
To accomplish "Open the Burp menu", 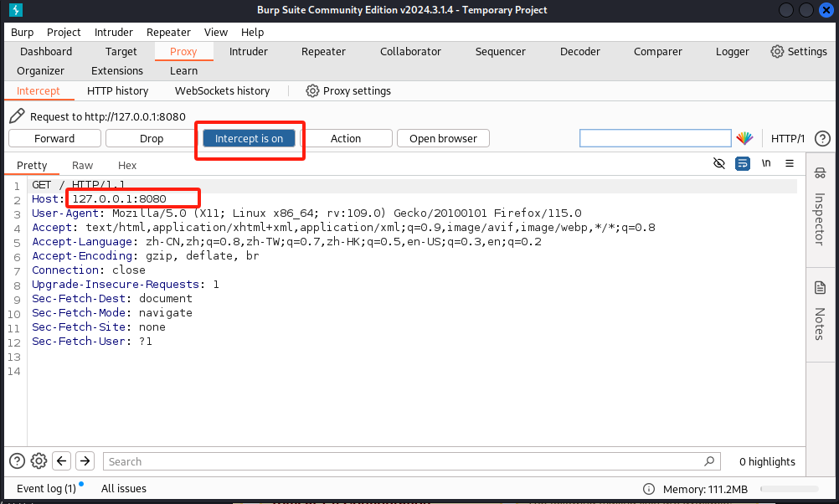I will tap(22, 32).
